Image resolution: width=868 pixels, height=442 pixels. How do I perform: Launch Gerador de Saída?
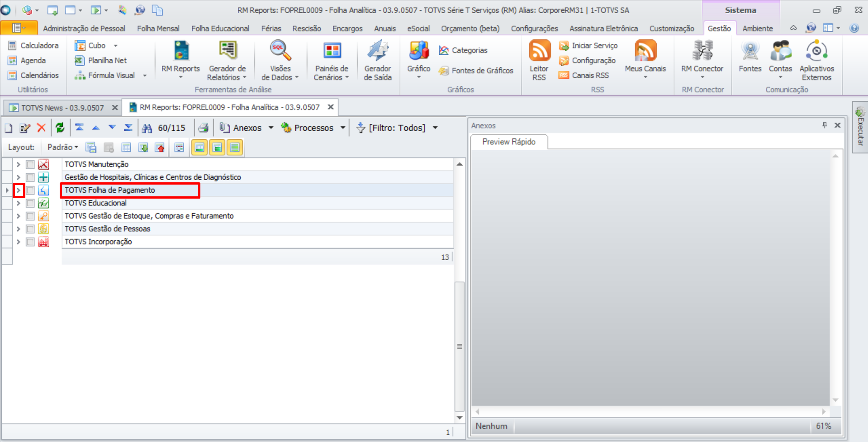click(x=378, y=60)
